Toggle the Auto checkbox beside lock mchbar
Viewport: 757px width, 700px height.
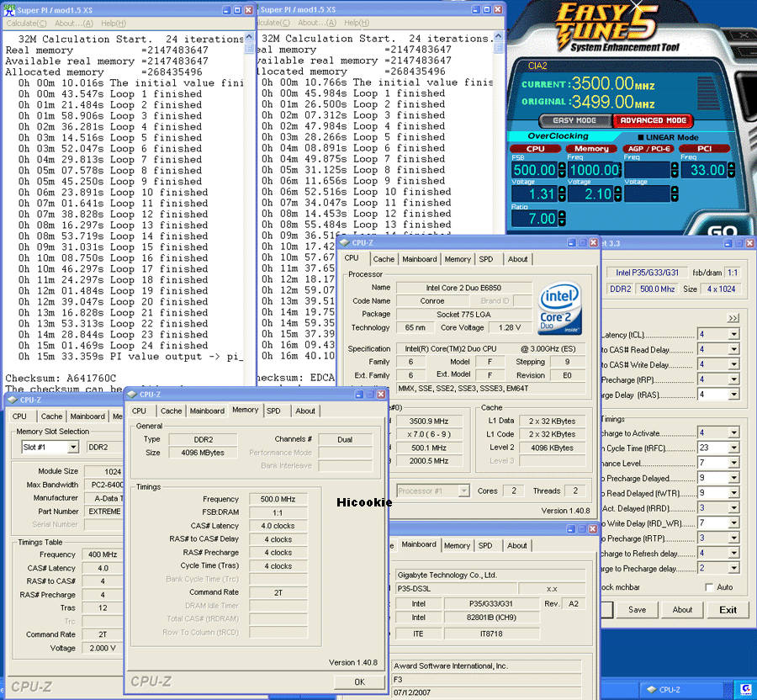click(709, 587)
